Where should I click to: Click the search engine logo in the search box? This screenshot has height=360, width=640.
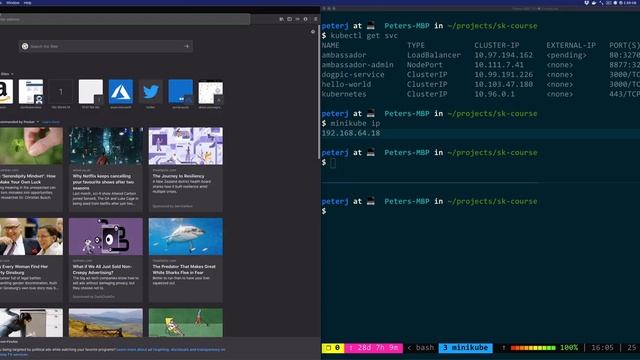[25, 46]
